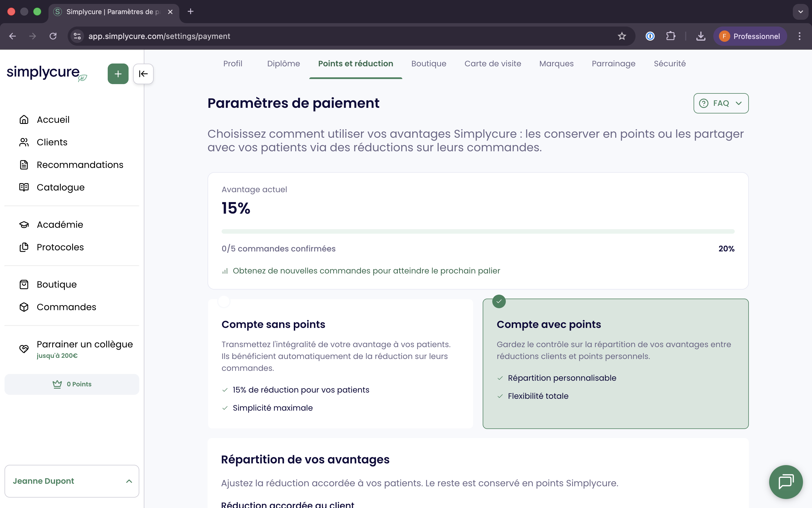The height and width of the screenshot is (508, 812).
Task: Select the Compte sans points option
Action: coord(340,364)
